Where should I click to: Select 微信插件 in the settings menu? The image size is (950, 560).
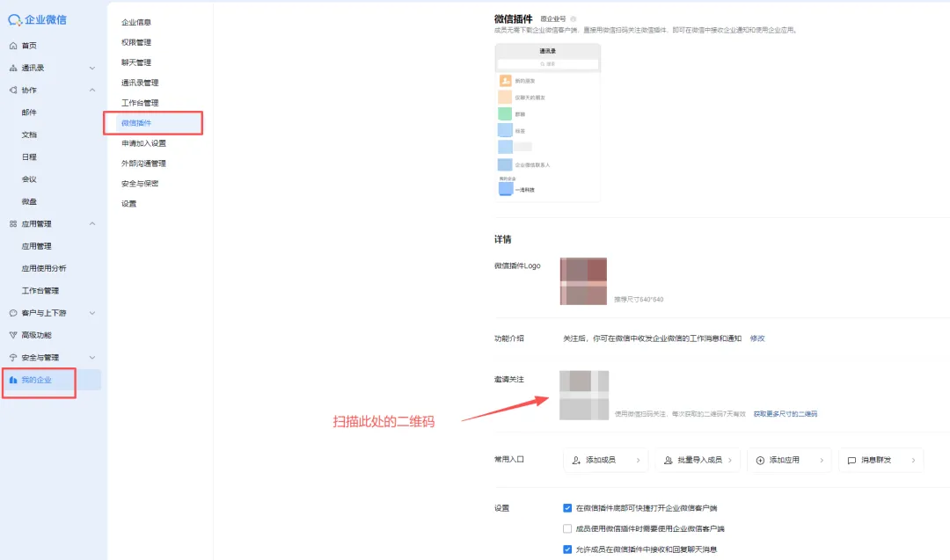pos(139,122)
